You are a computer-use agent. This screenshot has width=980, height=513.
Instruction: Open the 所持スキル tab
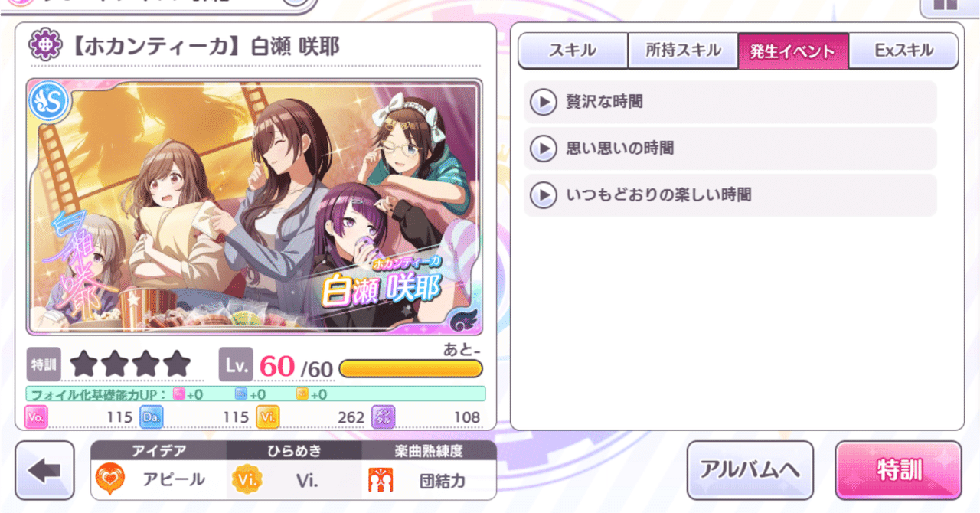tap(683, 51)
